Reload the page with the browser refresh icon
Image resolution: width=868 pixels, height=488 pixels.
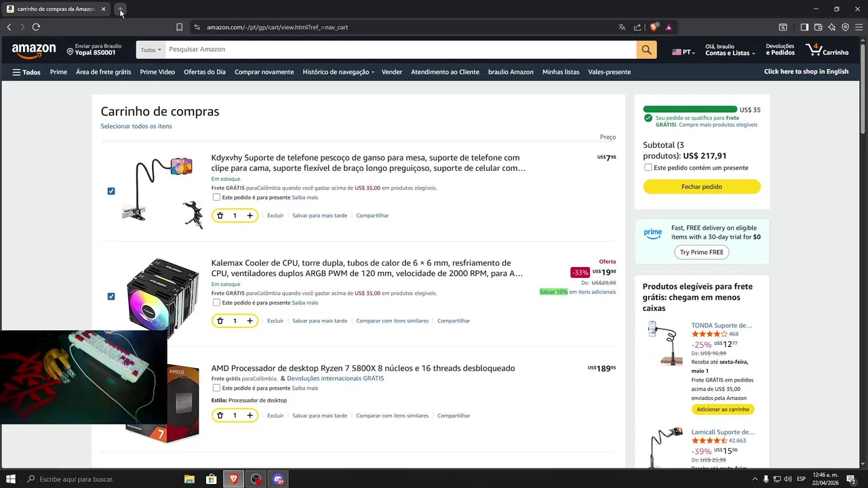(x=36, y=27)
